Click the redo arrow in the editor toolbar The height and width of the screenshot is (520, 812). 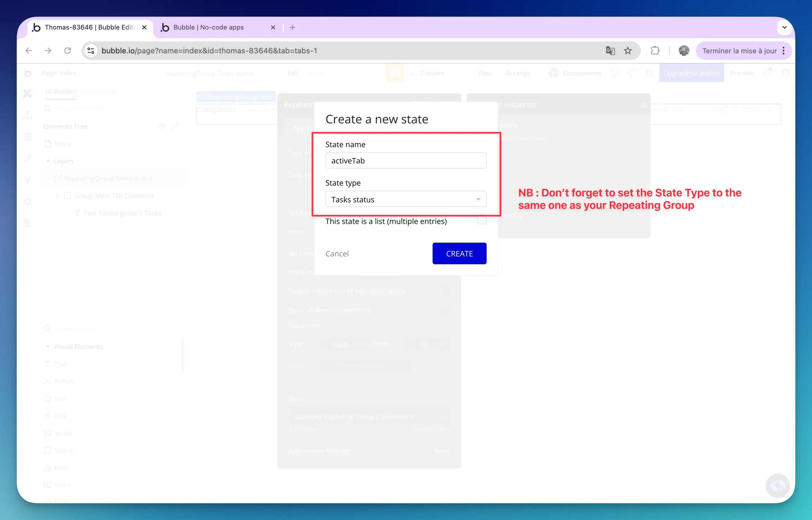(x=632, y=73)
